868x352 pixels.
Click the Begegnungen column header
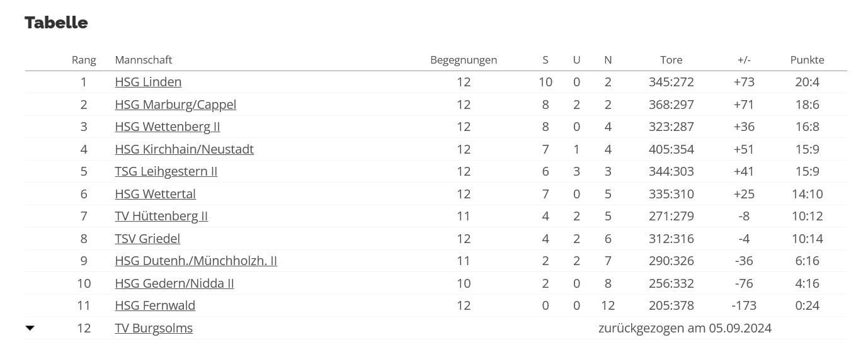point(464,60)
